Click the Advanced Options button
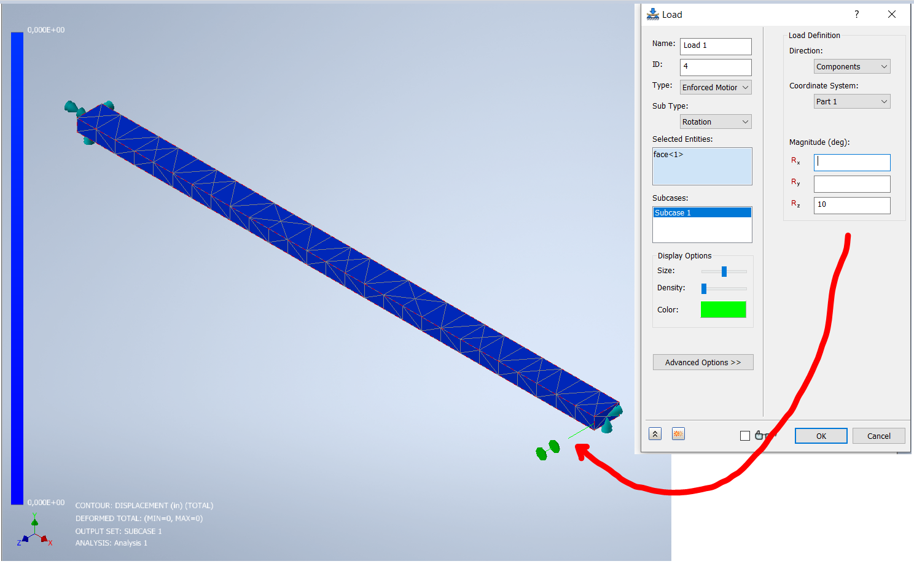The width and height of the screenshot is (914, 588). [x=703, y=362]
